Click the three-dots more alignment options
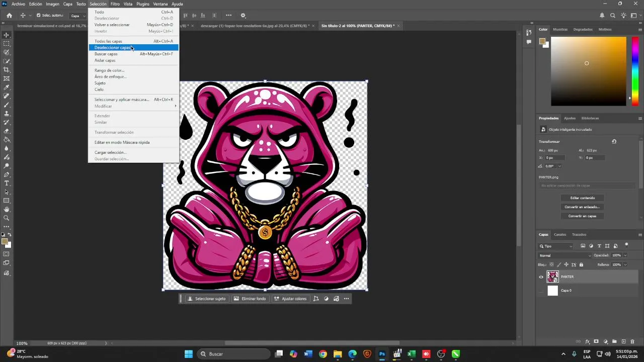This screenshot has width=644, height=362. [228, 16]
